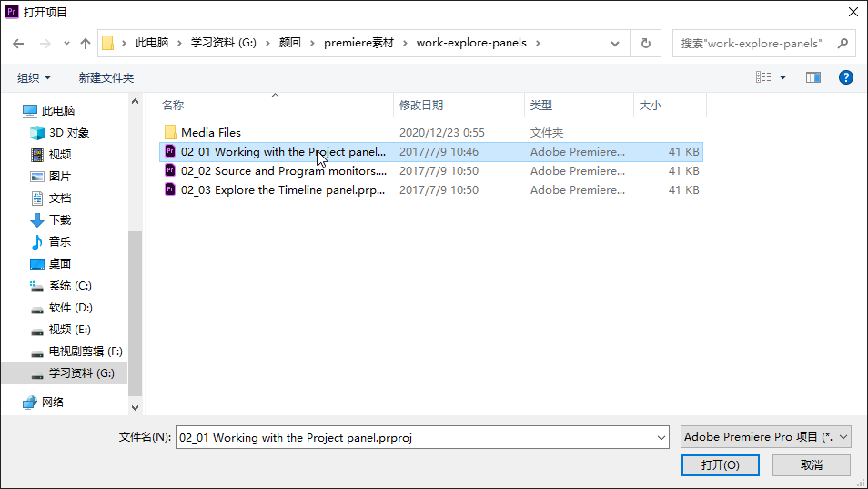Open the 音乐 folder in sidebar
Viewport: 868px width, 489px height.
[x=60, y=242]
